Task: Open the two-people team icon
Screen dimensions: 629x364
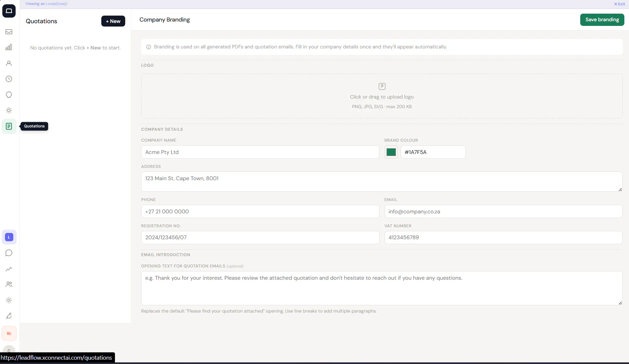Action: pos(9,284)
